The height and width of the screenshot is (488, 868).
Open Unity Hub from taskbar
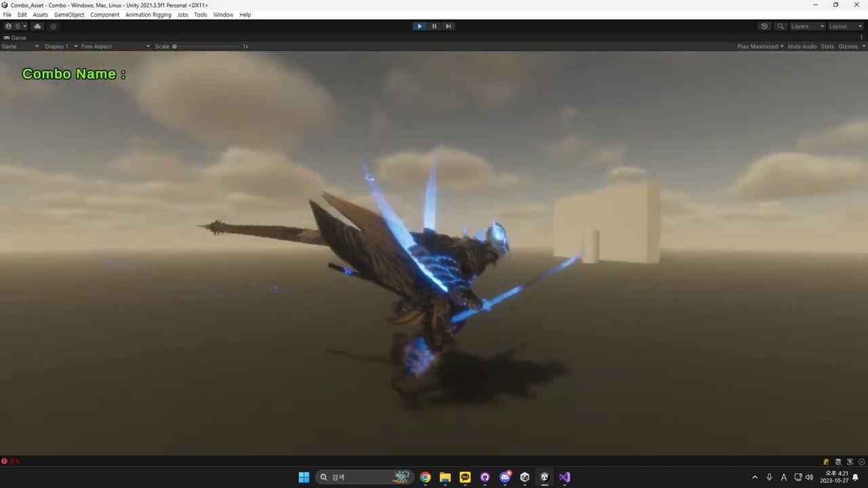[x=525, y=477]
